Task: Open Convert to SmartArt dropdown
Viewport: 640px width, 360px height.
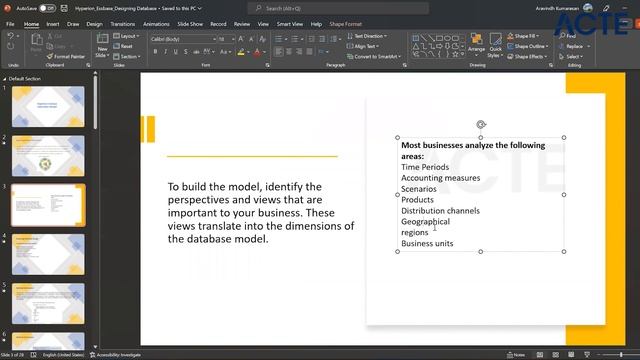Action: tap(374, 56)
